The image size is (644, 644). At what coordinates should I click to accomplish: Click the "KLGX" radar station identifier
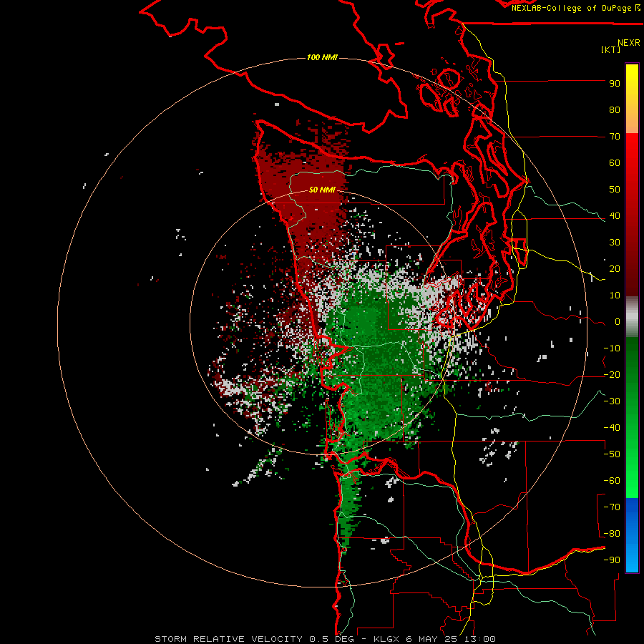pos(386,639)
